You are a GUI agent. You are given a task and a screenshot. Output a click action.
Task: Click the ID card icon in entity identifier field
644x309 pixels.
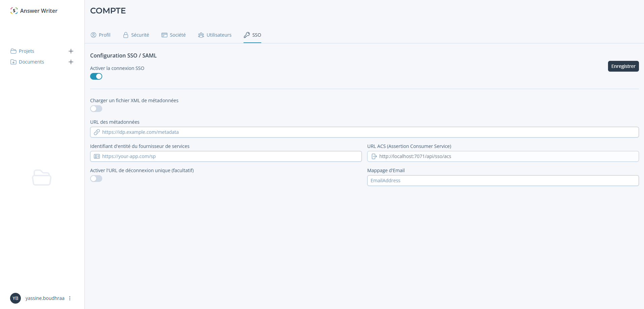click(97, 156)
